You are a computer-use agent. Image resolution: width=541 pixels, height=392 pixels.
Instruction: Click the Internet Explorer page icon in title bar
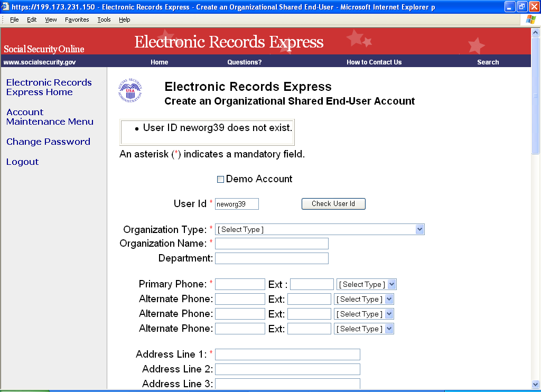coord(5,6)
